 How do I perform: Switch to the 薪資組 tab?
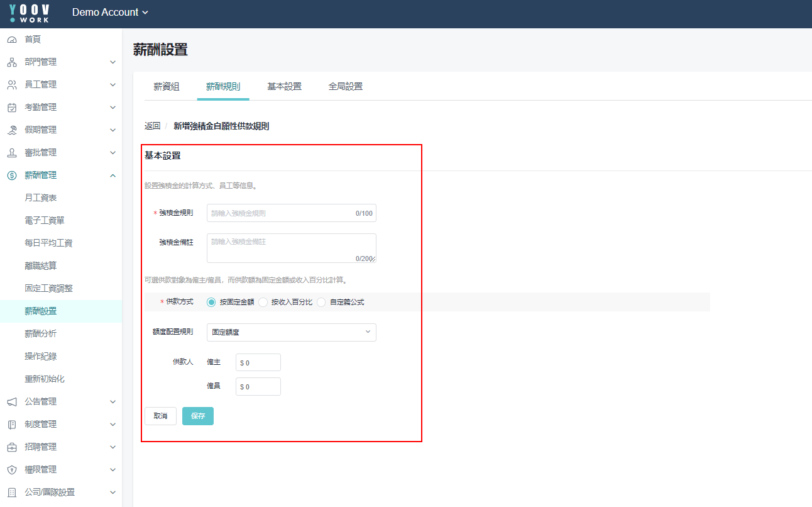(167, 87)
